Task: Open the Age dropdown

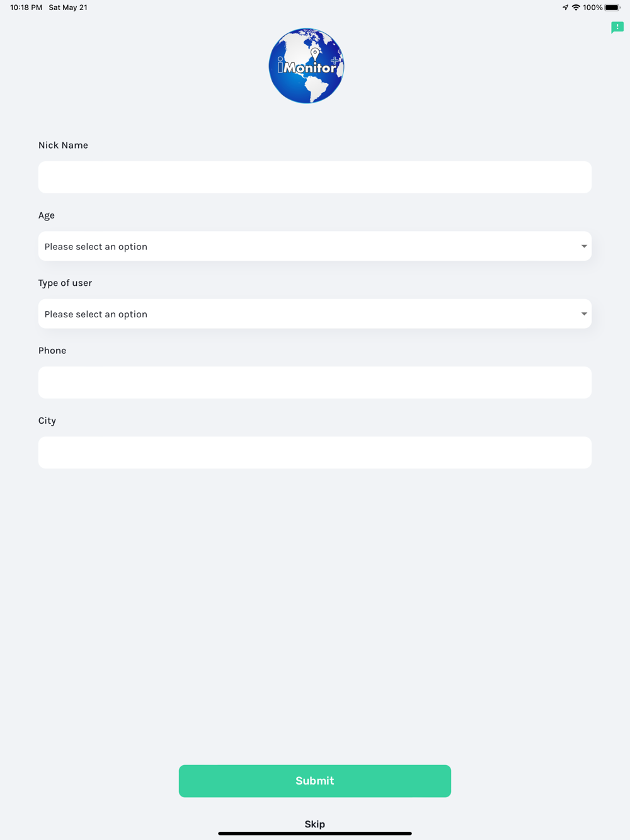Action: pyautogui.click(x=315, y=246)
